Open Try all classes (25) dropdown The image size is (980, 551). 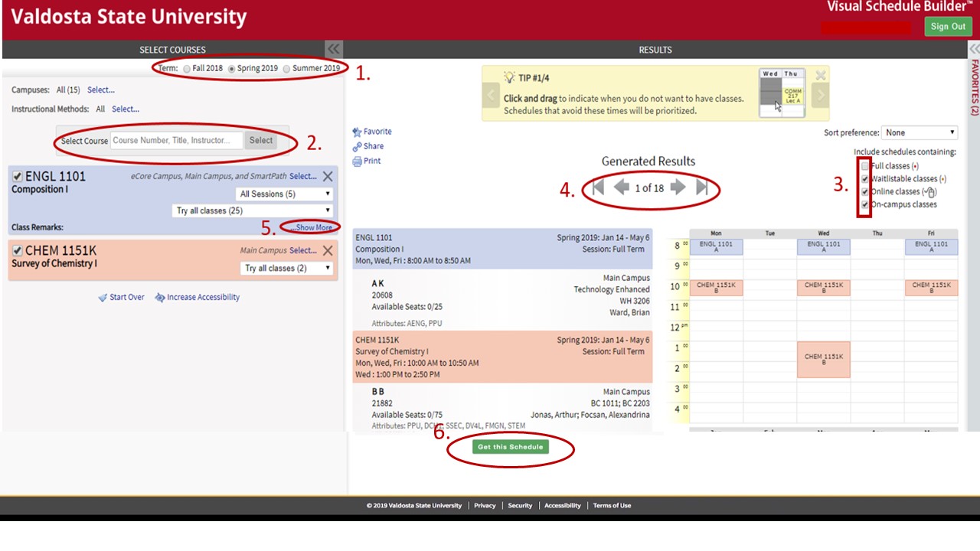253,211
